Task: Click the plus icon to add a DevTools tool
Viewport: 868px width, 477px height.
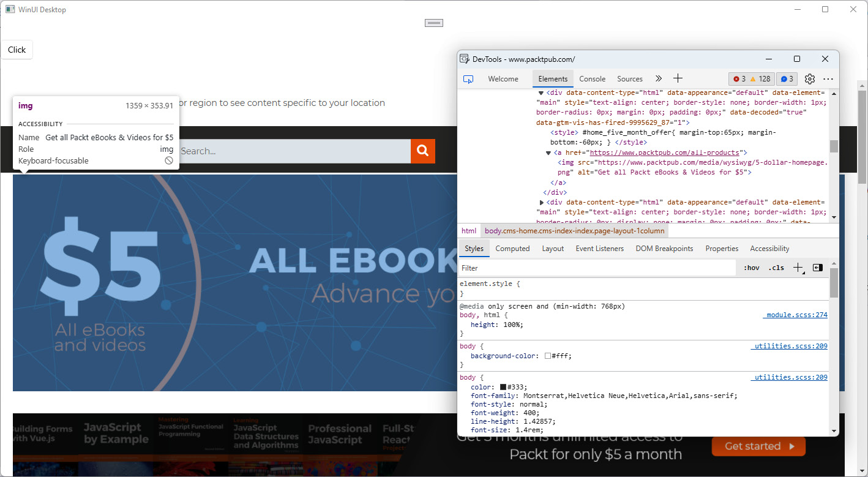Action: click(x=678, y=78)
